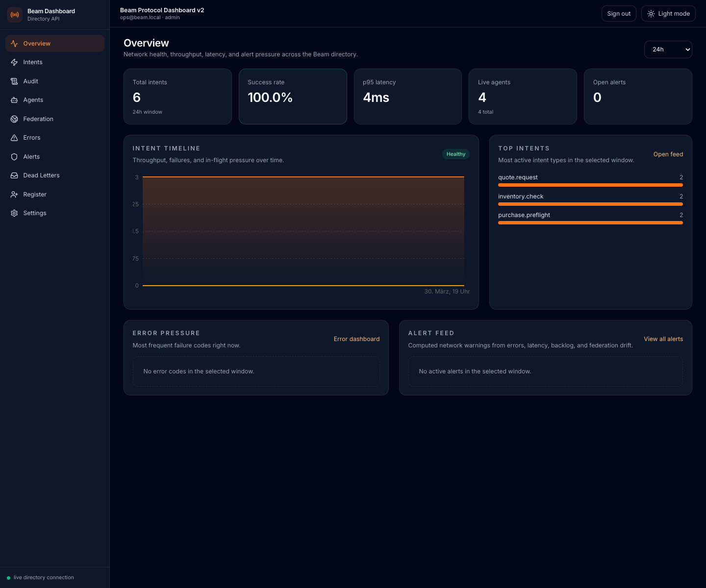Viewport: 706px width, 588px height.
Task: Open the Error dashboard link
Action: pos(356,339)
